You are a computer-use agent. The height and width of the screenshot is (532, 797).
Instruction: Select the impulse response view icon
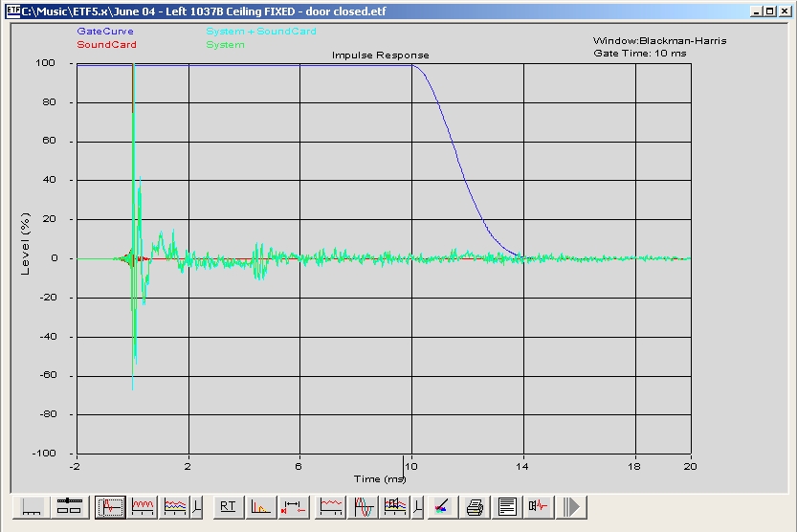coord(112,506)
